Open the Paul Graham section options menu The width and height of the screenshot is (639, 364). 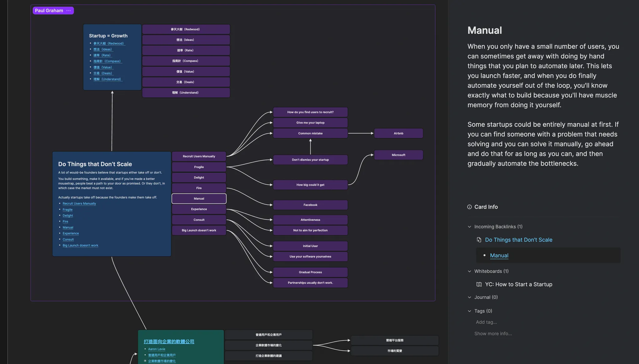tap(69, 11)
